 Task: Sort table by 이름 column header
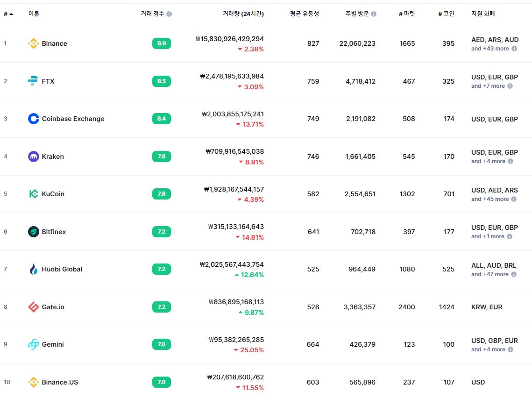pyautogui.click(x=34, y=14)
